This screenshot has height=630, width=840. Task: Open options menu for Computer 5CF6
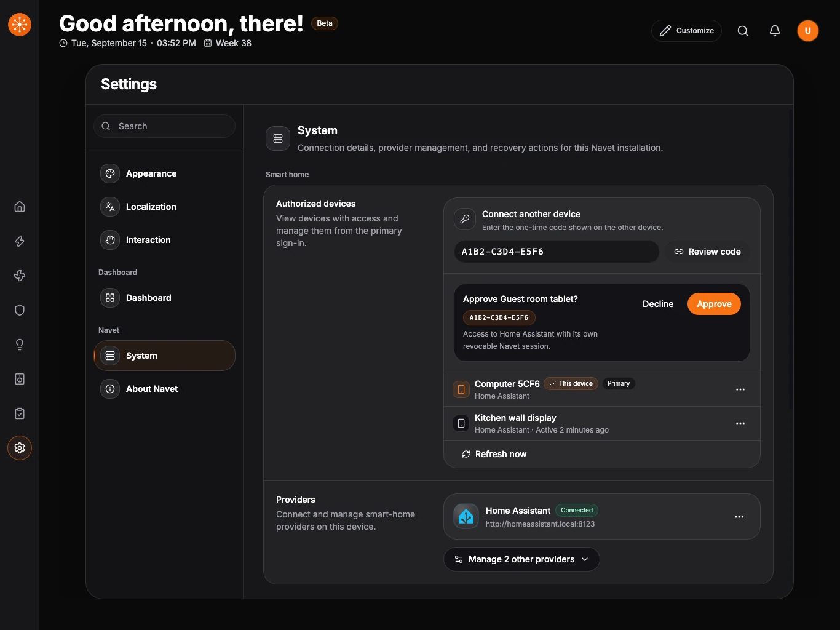(x=740, y=389)
